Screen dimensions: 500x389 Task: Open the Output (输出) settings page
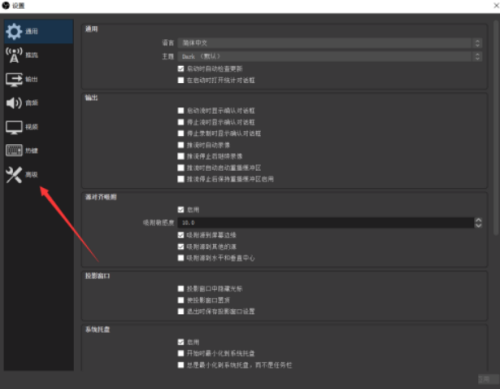tap(39, 79)
